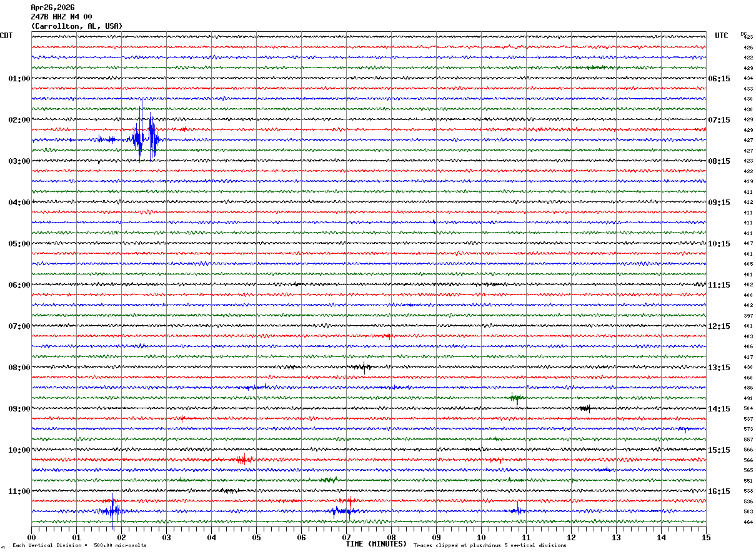The height and width of the screenshot is (554, 756).
Task: Select the '08:00' CDT time label
Action: click(19, 368)
